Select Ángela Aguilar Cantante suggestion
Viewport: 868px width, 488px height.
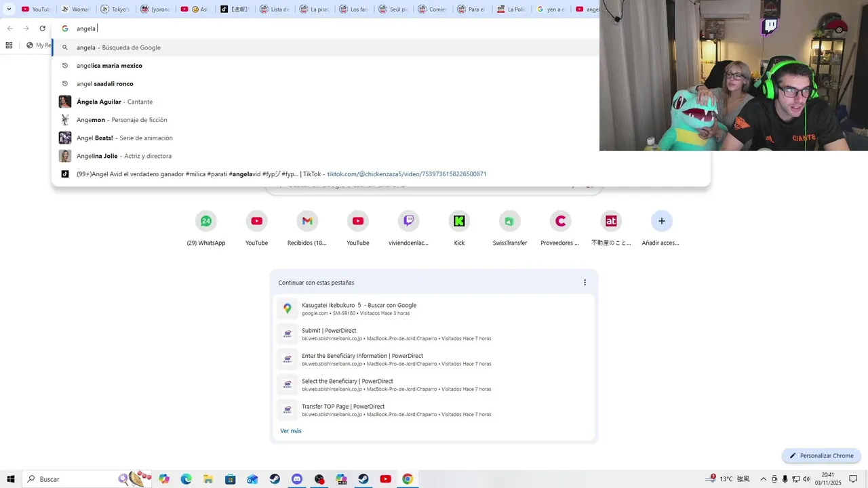click(x=325, y=102)
